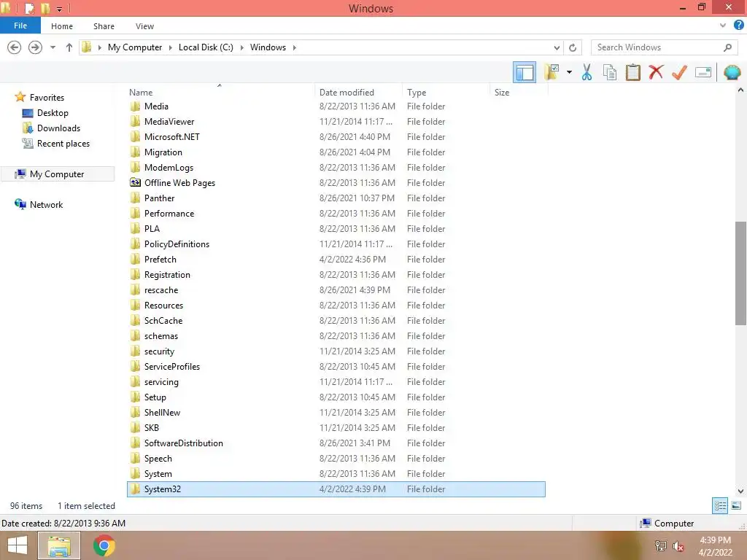This screenshot has height=560, width=747.
Task: Switch to large icons view in status bar
Action: click(736, 506)
